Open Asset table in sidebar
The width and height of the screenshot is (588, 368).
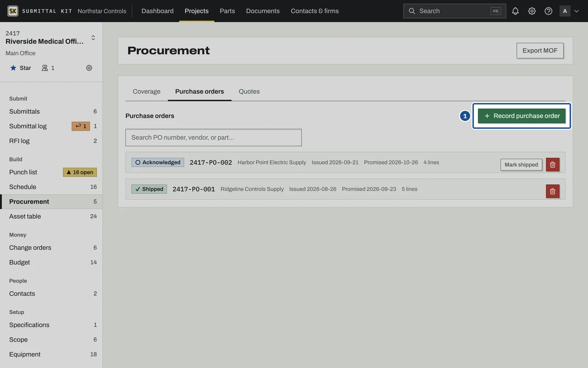[51, 216]
